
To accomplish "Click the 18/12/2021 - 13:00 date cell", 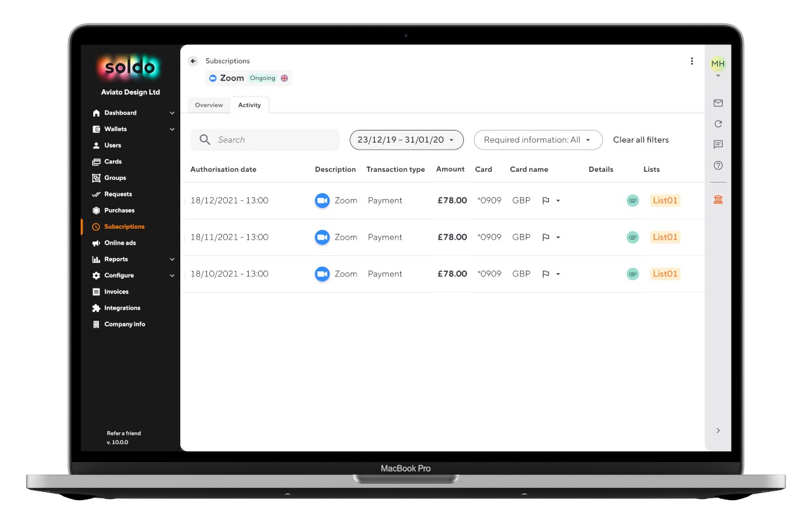I will (230, 200).
